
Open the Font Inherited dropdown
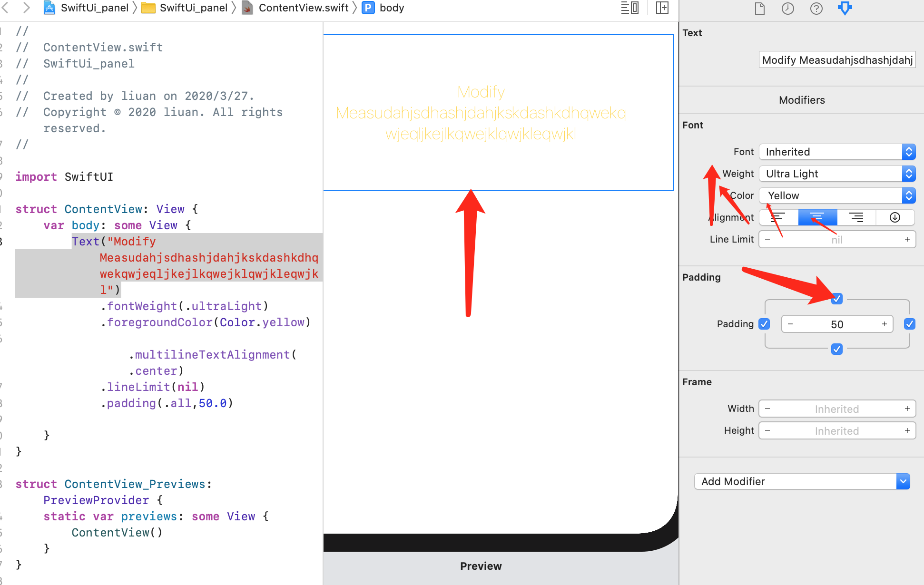coord(836,152)
